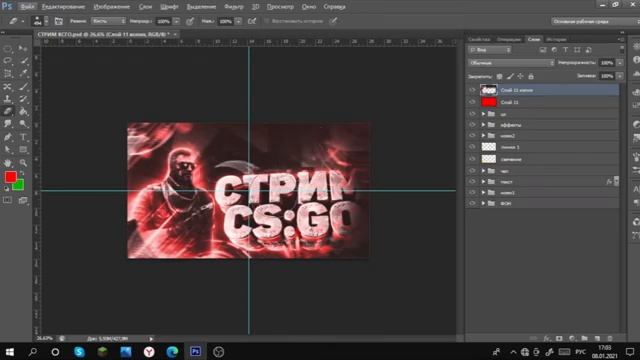Expand the 'эффекты' layer group
This screenshot has width=640, height=360.
(x=483, y=125)
